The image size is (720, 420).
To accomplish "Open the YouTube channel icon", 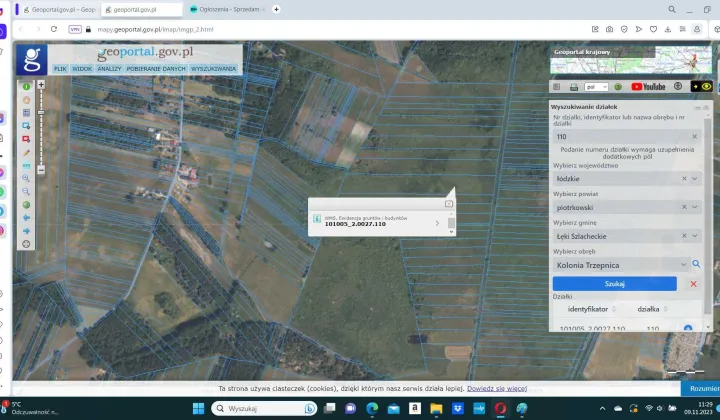I will click(x=648, y=87).
